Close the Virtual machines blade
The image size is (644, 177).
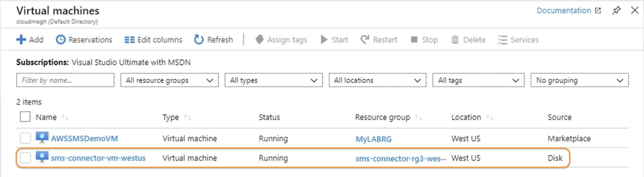(635, 10)
